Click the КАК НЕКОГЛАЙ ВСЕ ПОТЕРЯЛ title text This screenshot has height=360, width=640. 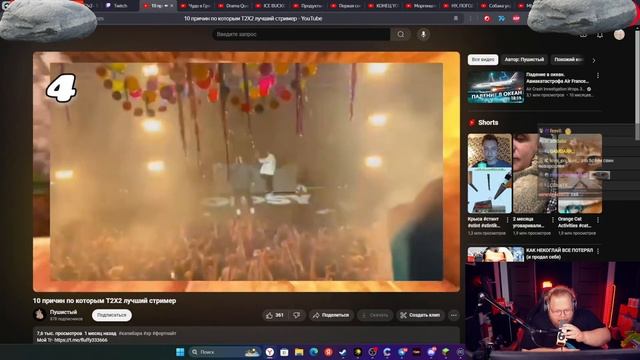[x=559, y=253]
